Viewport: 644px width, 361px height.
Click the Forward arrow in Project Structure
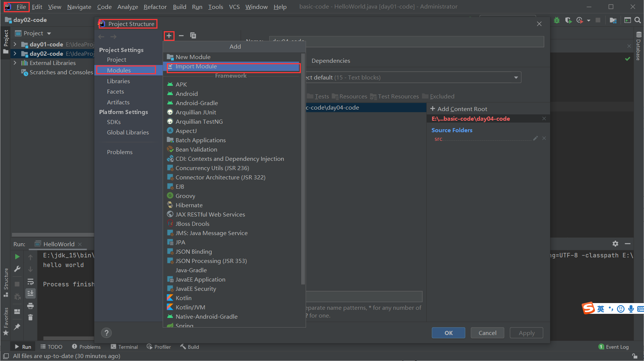[x=114, y=37]
